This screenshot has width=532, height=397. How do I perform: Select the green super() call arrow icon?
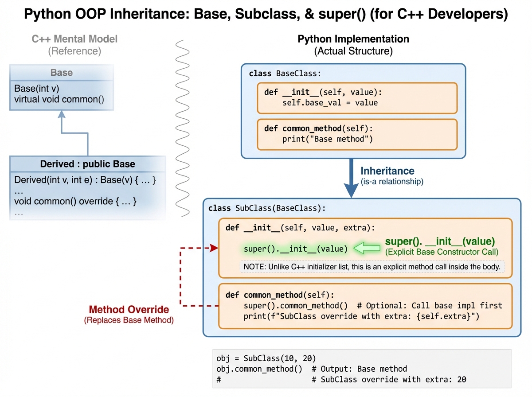click(x=367, y=249)
